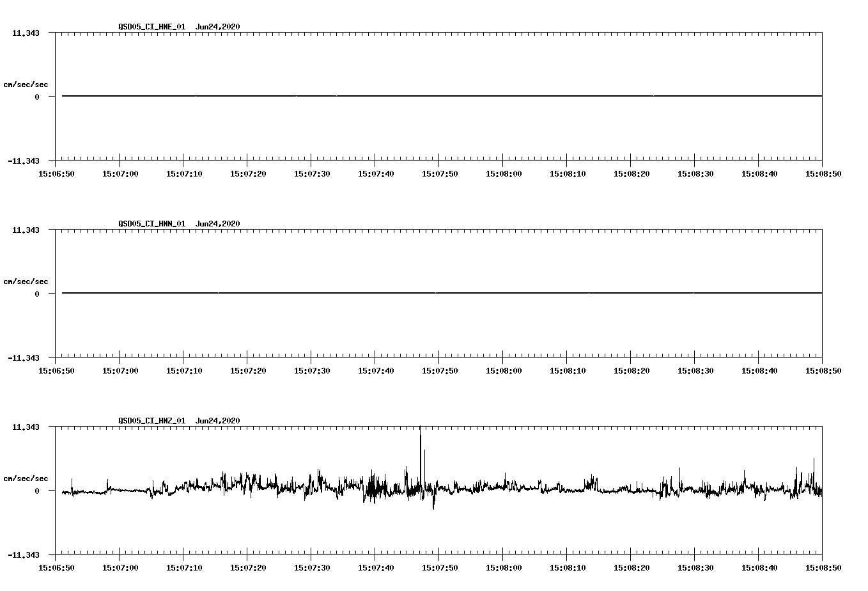The width and height of the screenshot is (868, 591).
Task: Click the HNN plot's Jun24,2020 date
Action: coord(218,224)
